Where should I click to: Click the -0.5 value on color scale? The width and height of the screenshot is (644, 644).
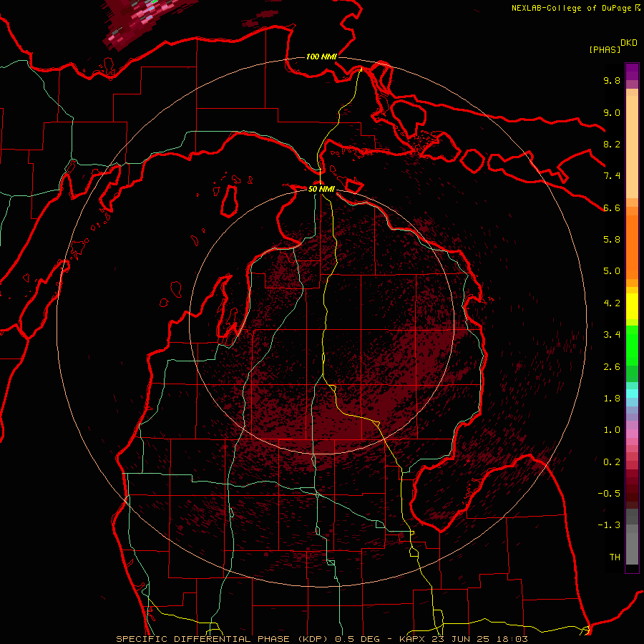[609, 494]
